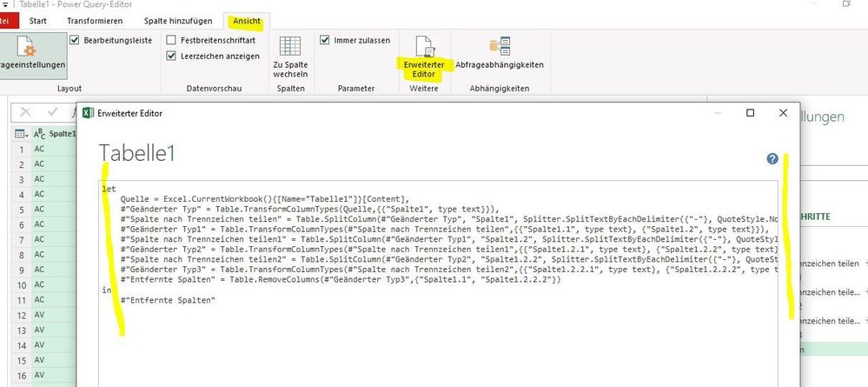Image resolution: width=868 pixels, height=387 pixels.
Task: Switch to the Transformieren tab
Action: [x=95, y=21]
